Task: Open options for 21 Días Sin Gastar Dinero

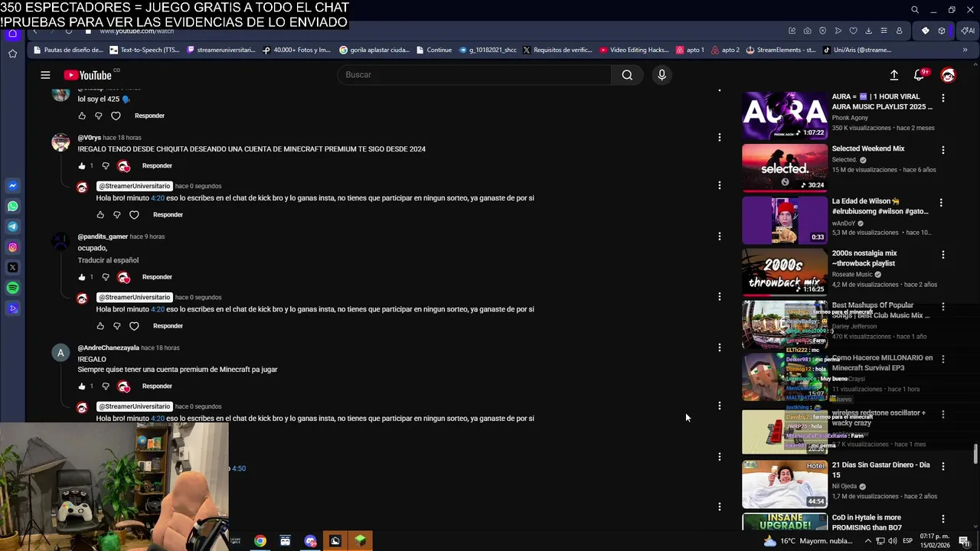Action: [942, 466]
